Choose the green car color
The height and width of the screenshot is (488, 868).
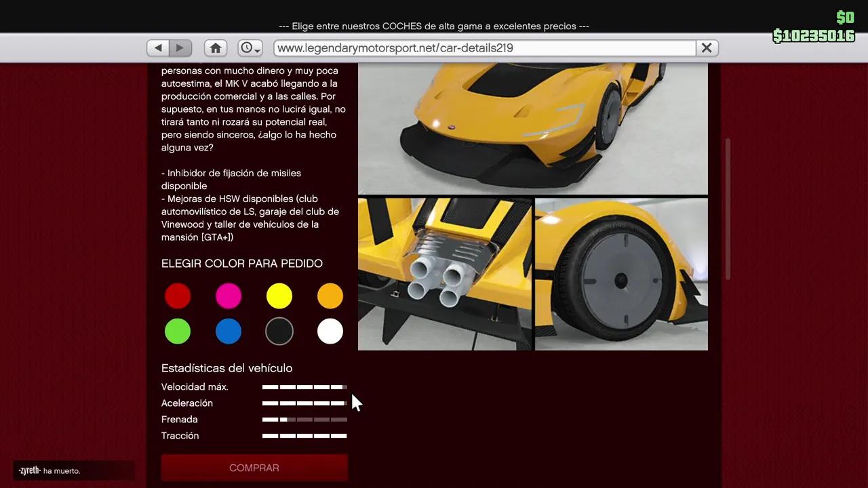178,331
